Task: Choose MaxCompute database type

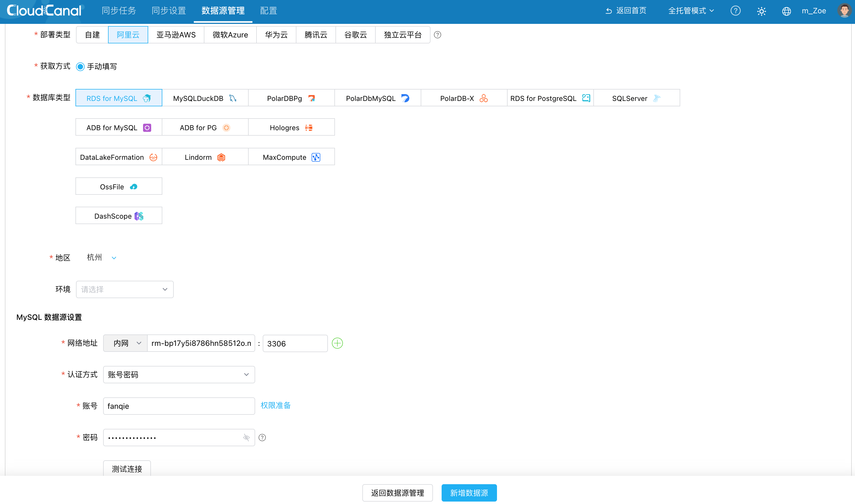Action: click(291, 157)
